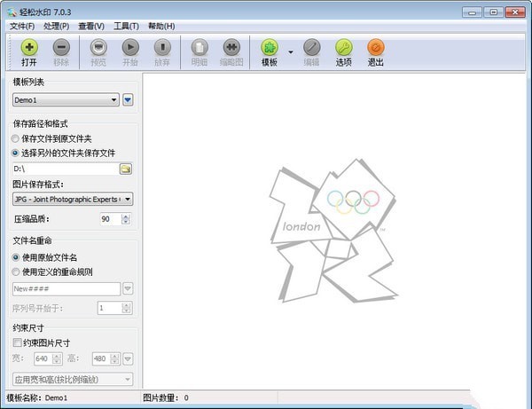Screen dimensions: 532x409
Task: Click the Options (选项) wrench icon
Action: click(x=344, y=47)
